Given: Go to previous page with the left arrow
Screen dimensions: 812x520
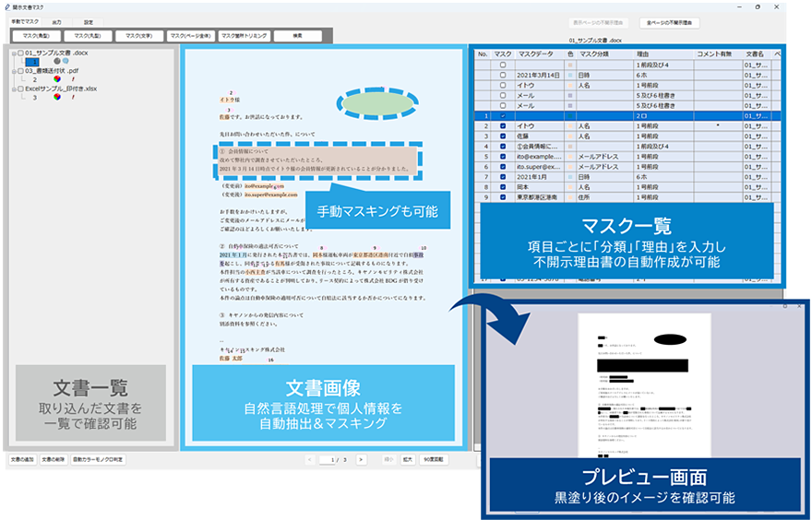Looking at the screenshot, I should 310,458.
